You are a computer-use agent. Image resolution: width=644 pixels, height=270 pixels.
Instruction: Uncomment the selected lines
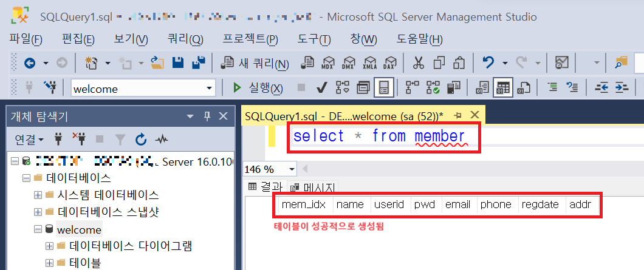pos(572,87)
